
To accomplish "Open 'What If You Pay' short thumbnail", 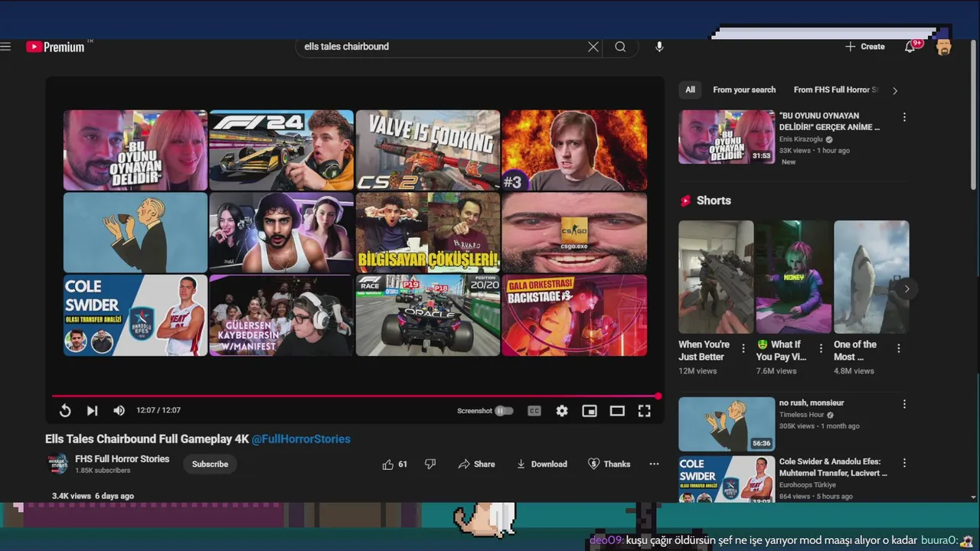I will pyautogui.click(x=794, y=277).
